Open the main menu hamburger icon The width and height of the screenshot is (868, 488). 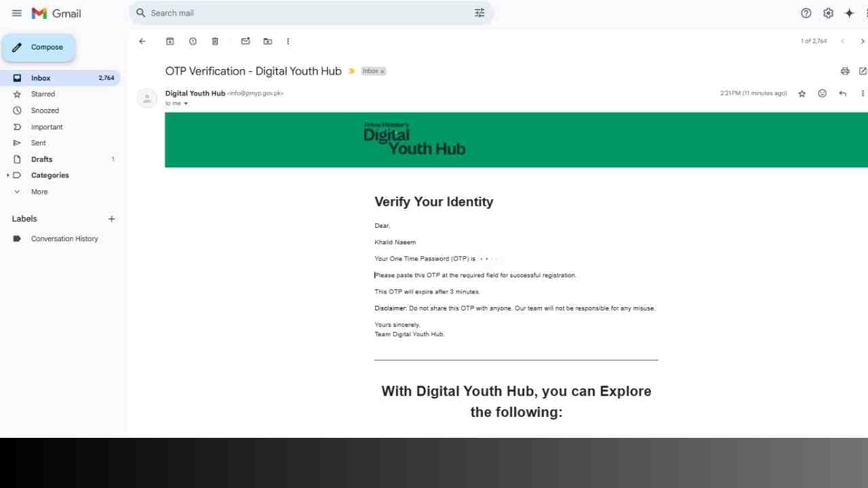17,13
